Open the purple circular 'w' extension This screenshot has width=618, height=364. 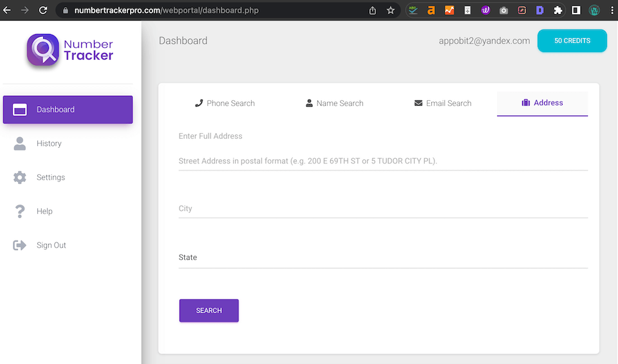click(485, 11)
